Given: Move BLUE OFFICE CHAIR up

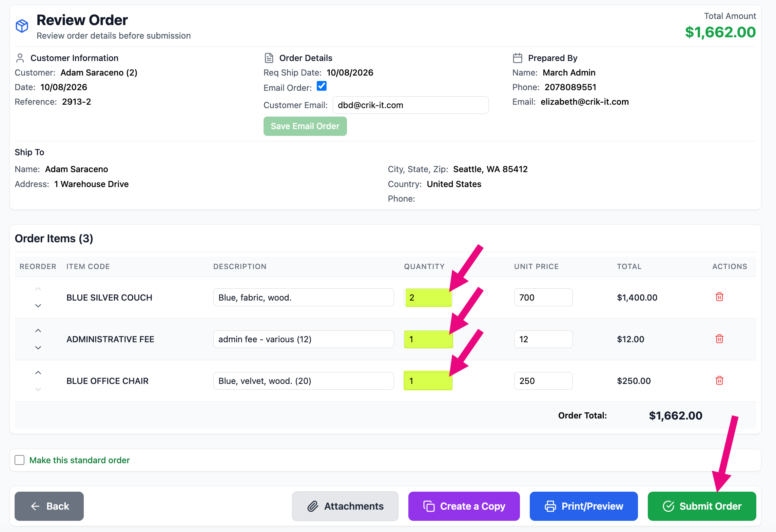Looking at the screenshot, I should pyautogui.click(x=38, y=373).
